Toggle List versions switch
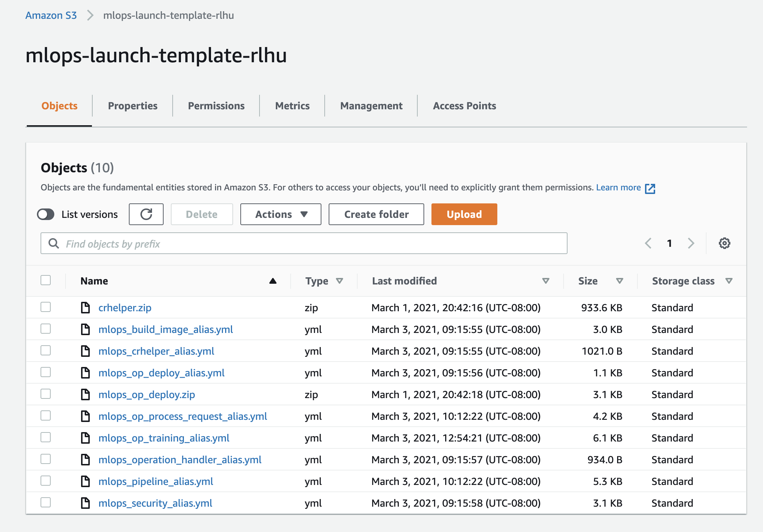763x532 pixels. click(46, 214)
